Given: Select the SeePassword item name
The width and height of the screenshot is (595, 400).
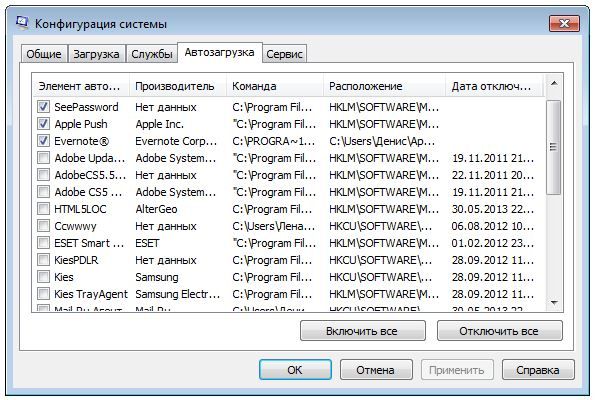Looking at the screenshot, I should click(87, 107).
